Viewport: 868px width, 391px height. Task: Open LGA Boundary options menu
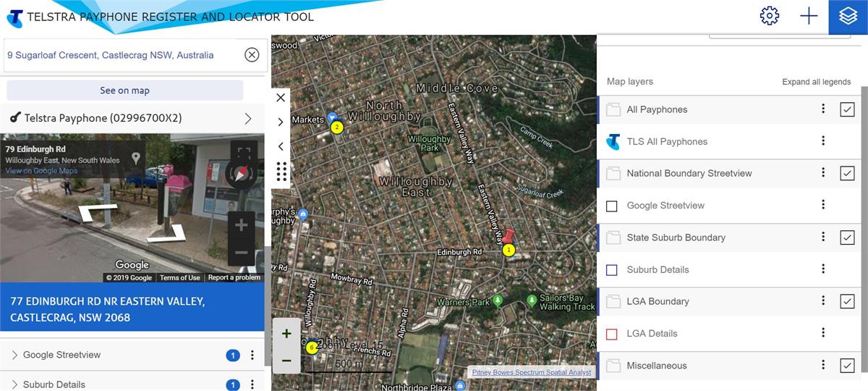(x=823, y=300)
